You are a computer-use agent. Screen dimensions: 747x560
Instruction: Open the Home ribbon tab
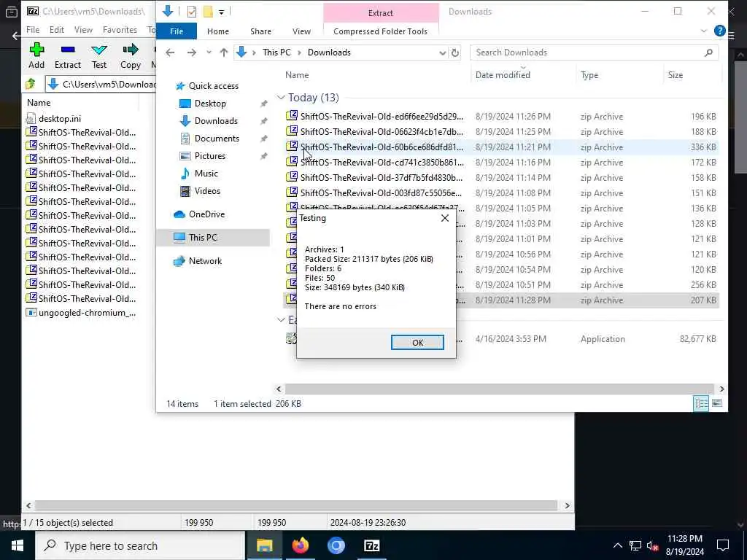point(217,31)
